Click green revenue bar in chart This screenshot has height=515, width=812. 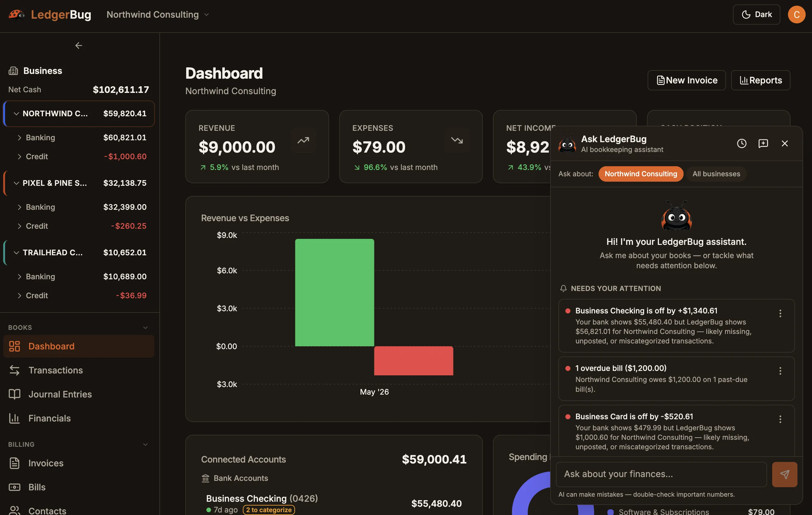335,293
